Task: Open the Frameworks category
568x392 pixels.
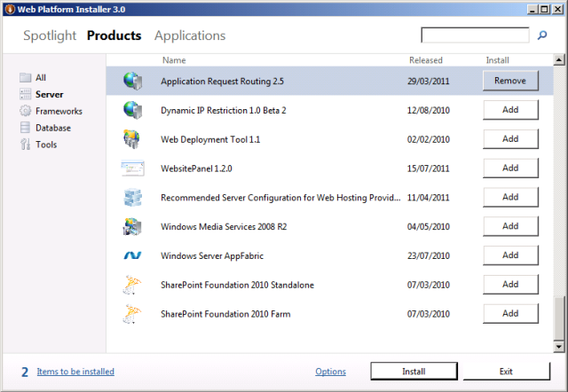Action: [x=59, y=112]
